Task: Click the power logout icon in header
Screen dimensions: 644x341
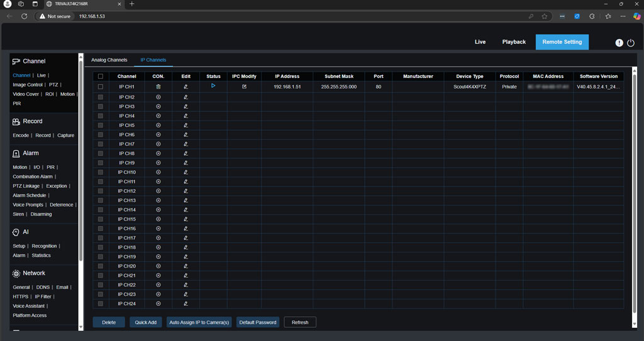Action: (x=631, y=43)
